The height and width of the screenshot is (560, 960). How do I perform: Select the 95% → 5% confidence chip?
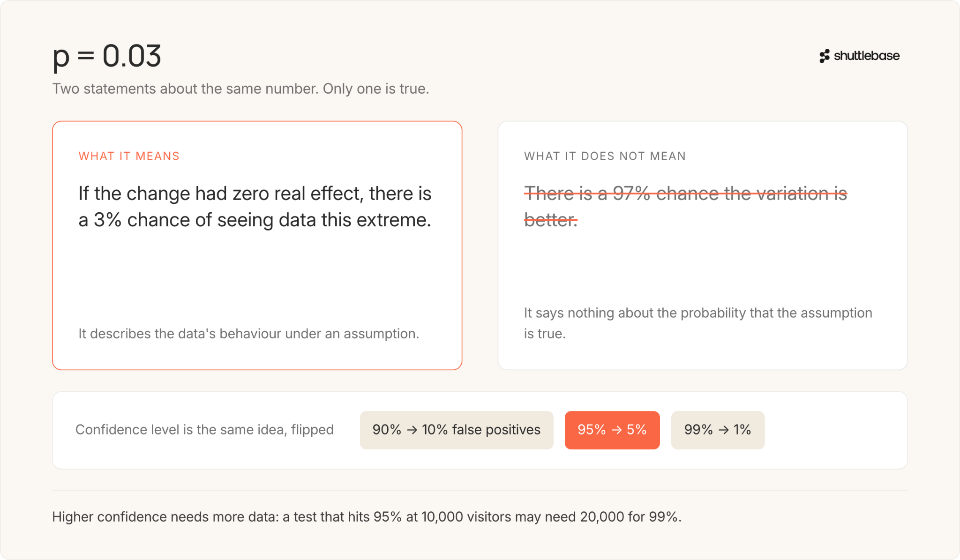(x=612, y=430)
